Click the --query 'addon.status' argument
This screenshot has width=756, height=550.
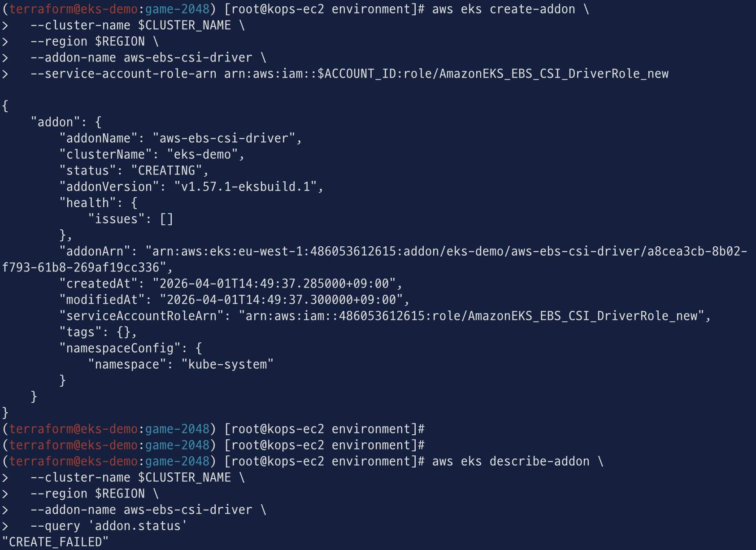click(x=109, y=526)
